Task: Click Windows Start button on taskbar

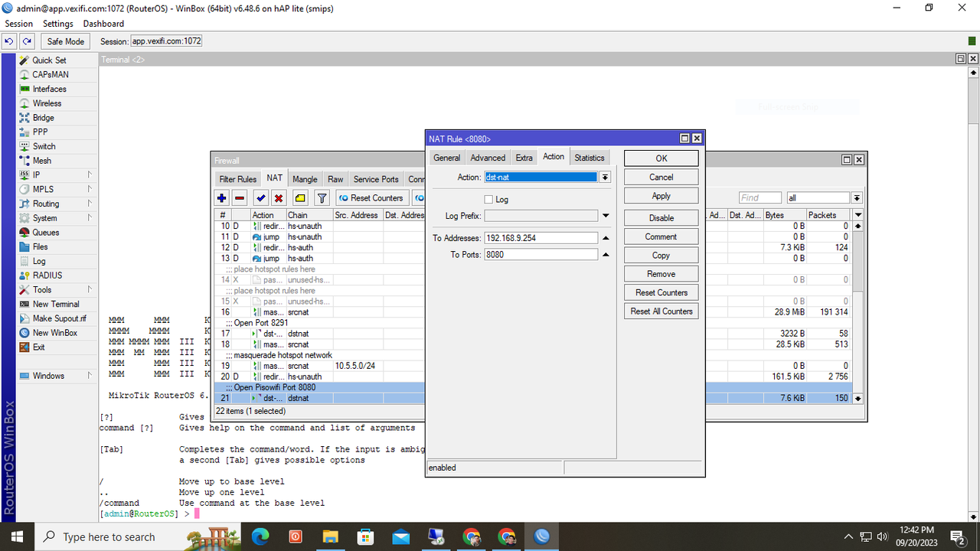Action: click(18, 536)
